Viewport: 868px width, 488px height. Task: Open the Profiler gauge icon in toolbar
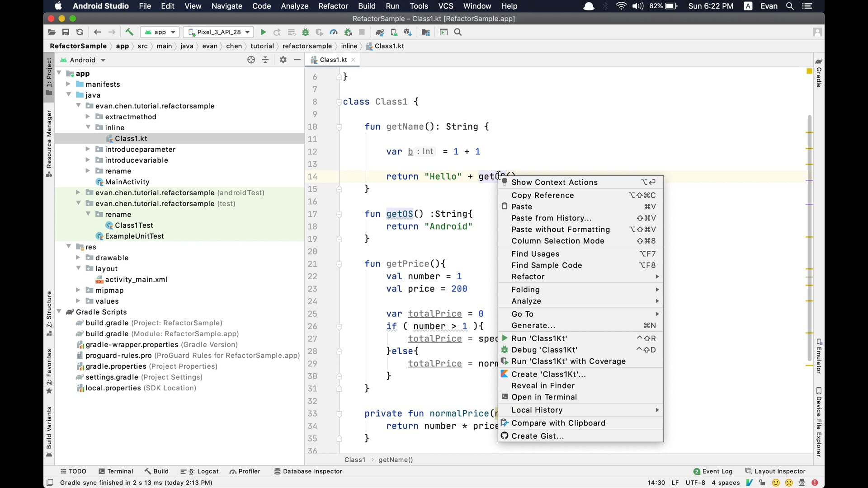coord(334,32)
